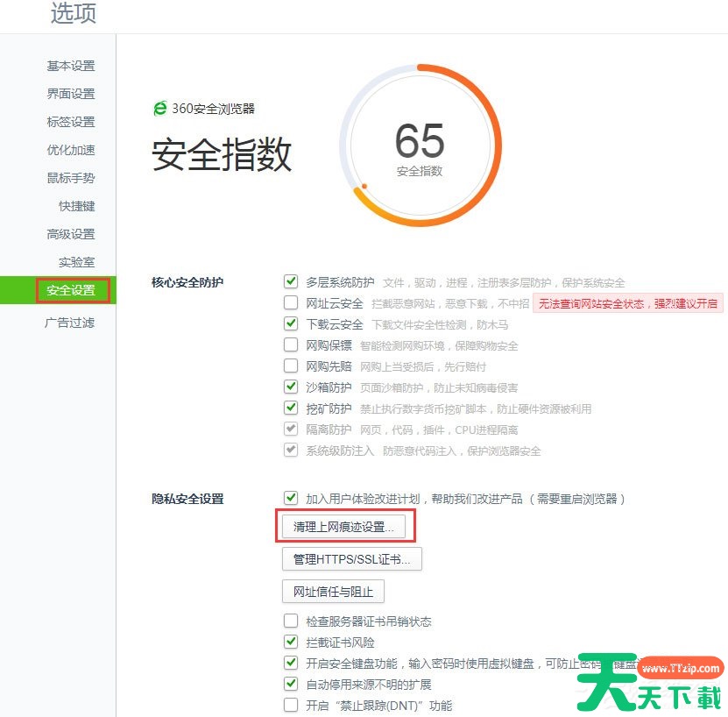Select 鼠标手势 in the sidebar
Screen dimensions: 728x717
(70, 178)
